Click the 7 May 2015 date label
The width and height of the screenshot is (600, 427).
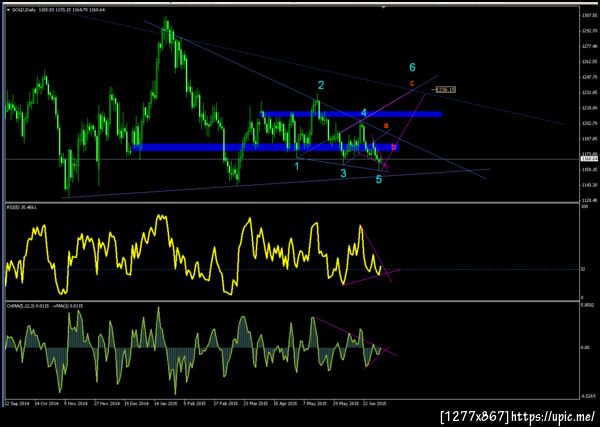315,403
